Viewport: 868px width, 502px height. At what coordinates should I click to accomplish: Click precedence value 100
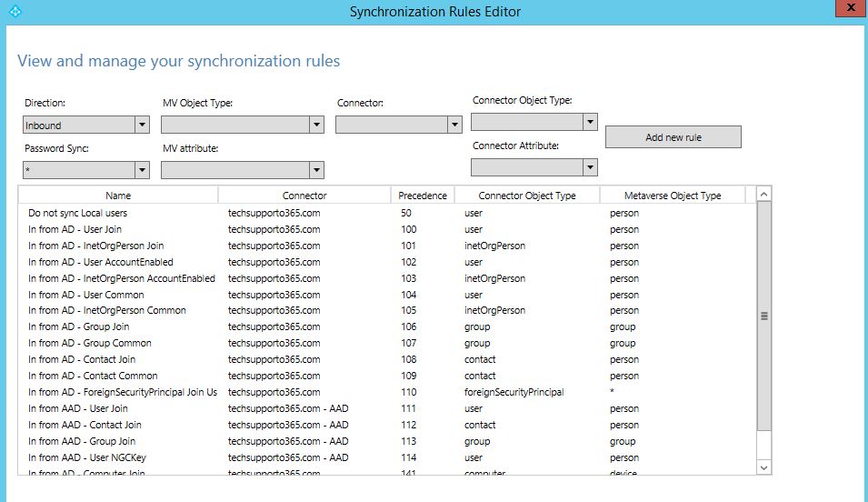click(x=408, y=229)
